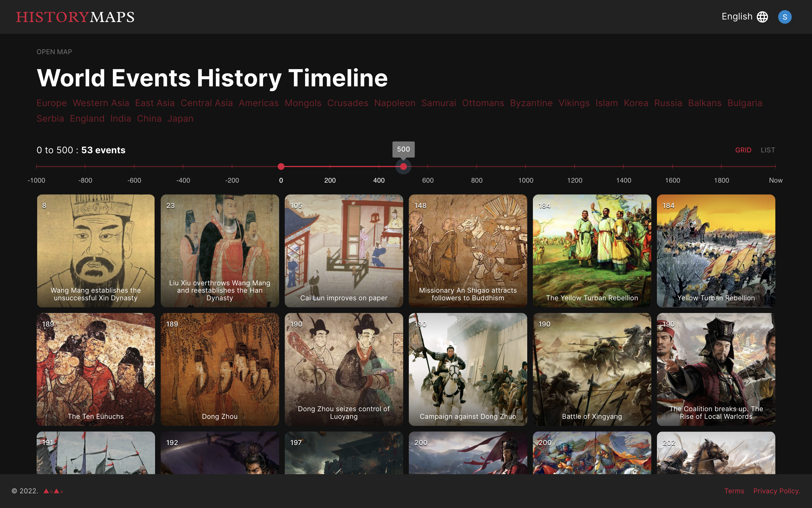Filter by China
Screen dimensions: 812x508
coord(149,119)
